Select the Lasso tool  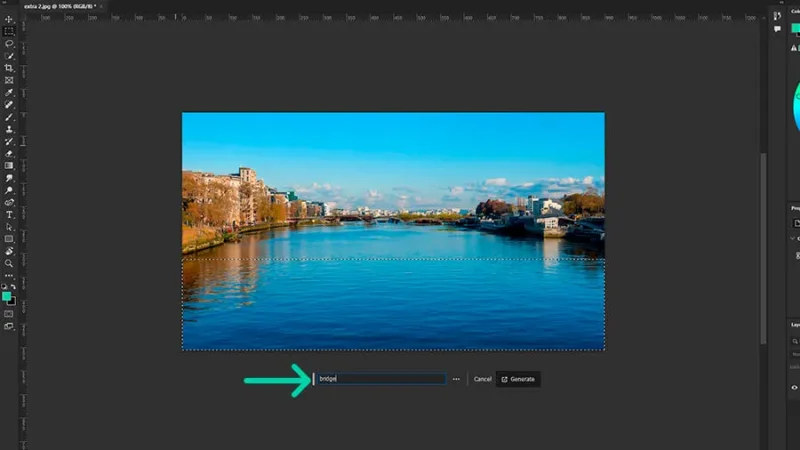9,44
